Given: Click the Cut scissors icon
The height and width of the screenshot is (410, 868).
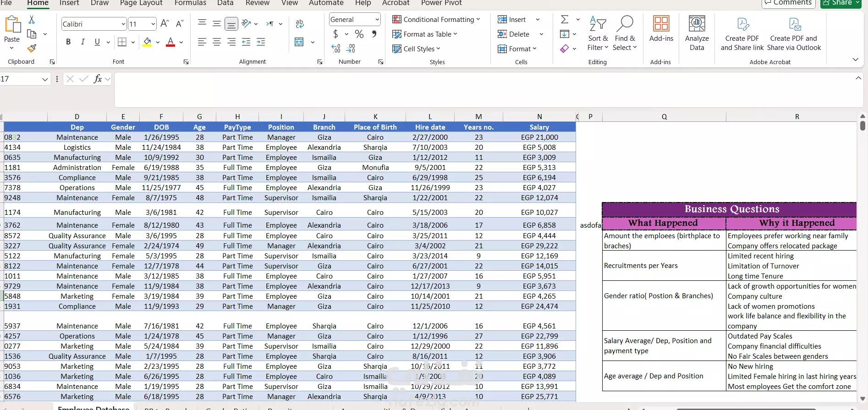Looking at the screenshot, I should [x=32, y=20].
